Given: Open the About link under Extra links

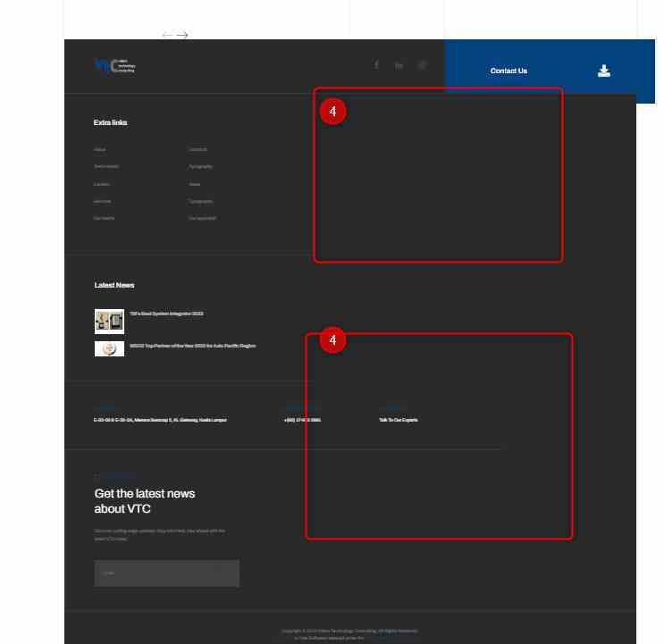Looking at the screenshot, I should click(x=100, y=149).
